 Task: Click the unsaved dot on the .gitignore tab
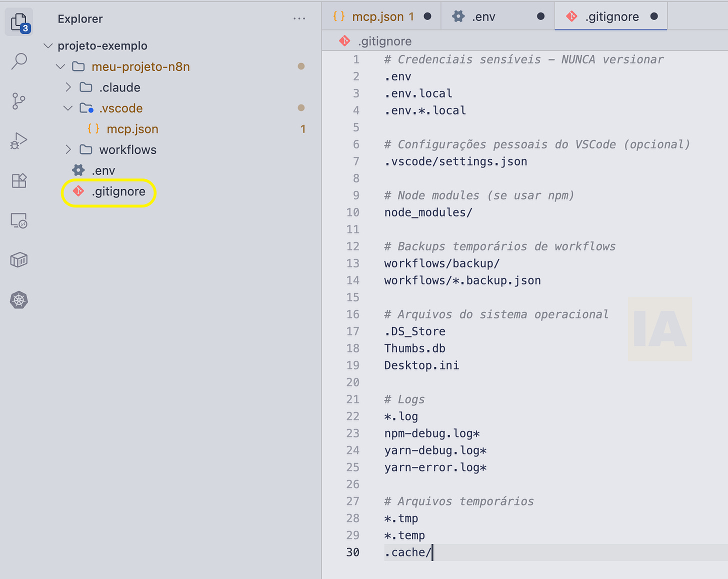[654, 16]
